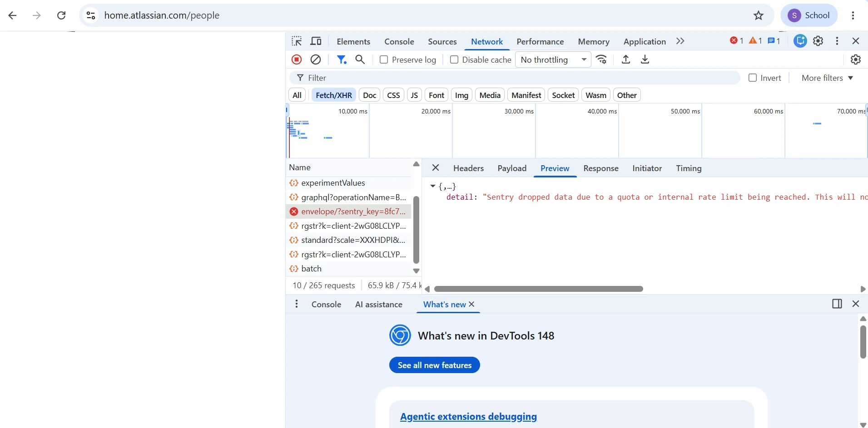Export HAR file download icon

(x=645, y=59)
